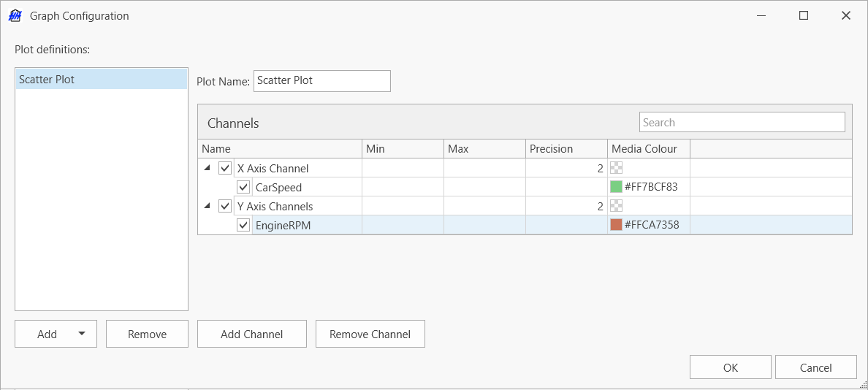Click the orange EngineRPM colour swatch

(616, 225)
